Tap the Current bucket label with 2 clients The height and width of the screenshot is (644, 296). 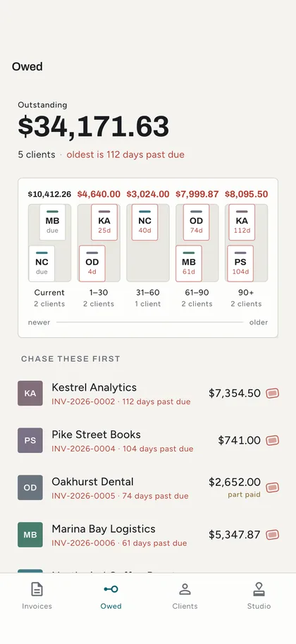point(49,298)
